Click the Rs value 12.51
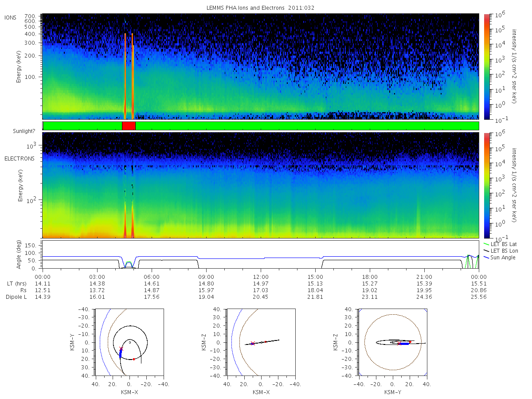This screenshot has width=532, height=399. (43, 290)
